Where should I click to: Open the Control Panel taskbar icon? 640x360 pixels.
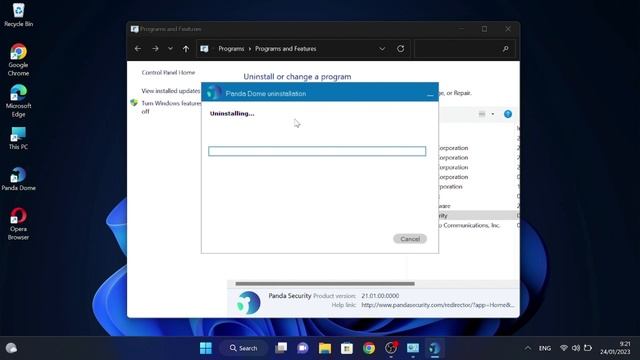click(x=413, y=348)
